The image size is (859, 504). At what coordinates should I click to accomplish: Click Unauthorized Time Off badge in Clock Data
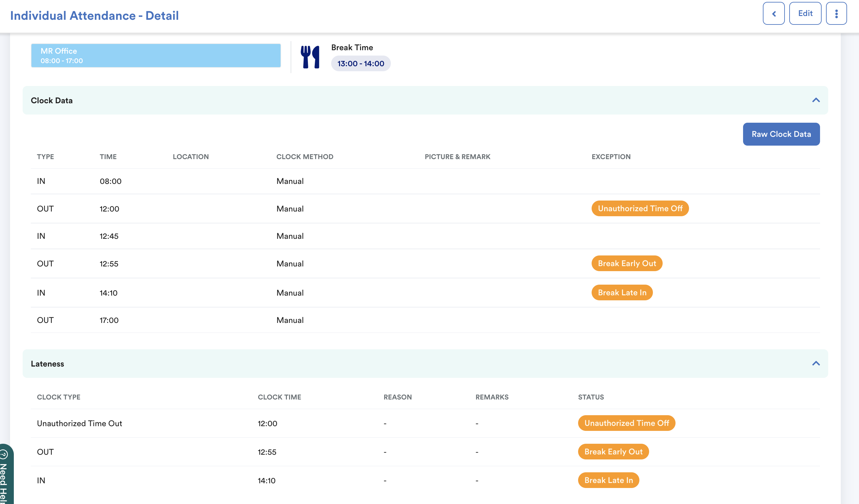click(x=640, y=208)
